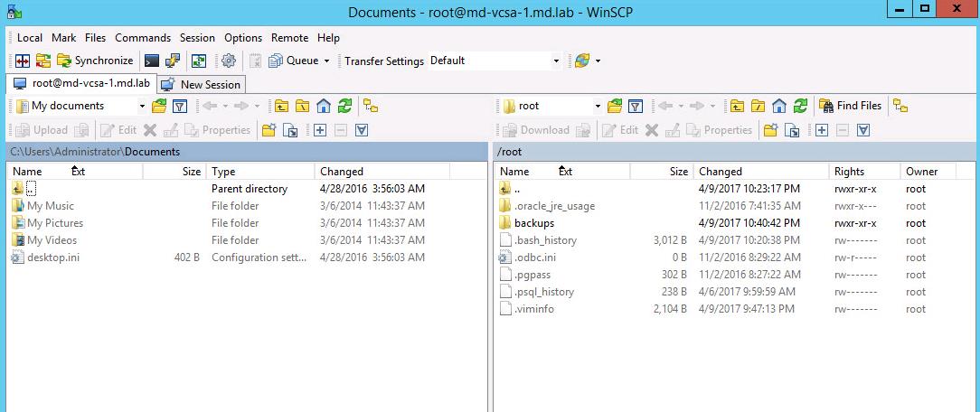The height and width of the screenshot is (412, 980).
Task: Open the Commands menu
Action: [142, 37]
